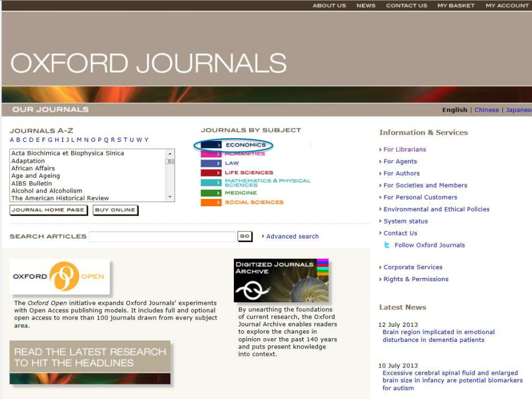Open My Account in top navigation
The image size is (532, 399).
[507, 5]
